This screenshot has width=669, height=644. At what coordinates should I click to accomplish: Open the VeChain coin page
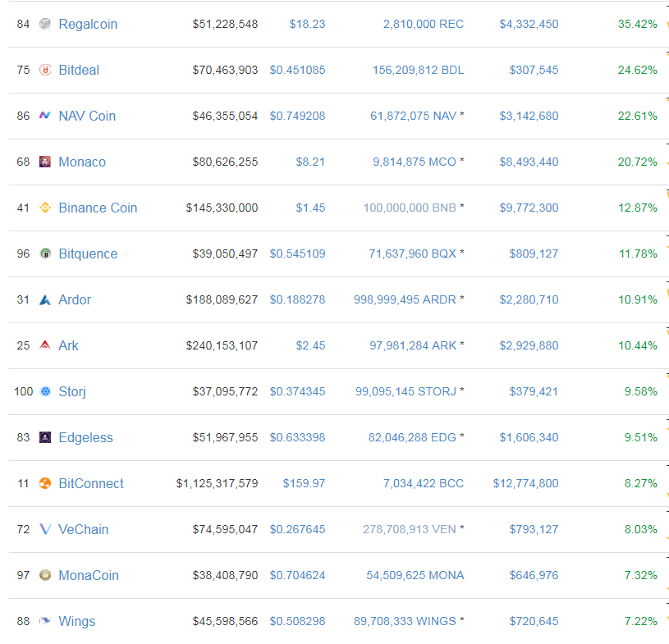pyautogui.click(x=83, y=529)
